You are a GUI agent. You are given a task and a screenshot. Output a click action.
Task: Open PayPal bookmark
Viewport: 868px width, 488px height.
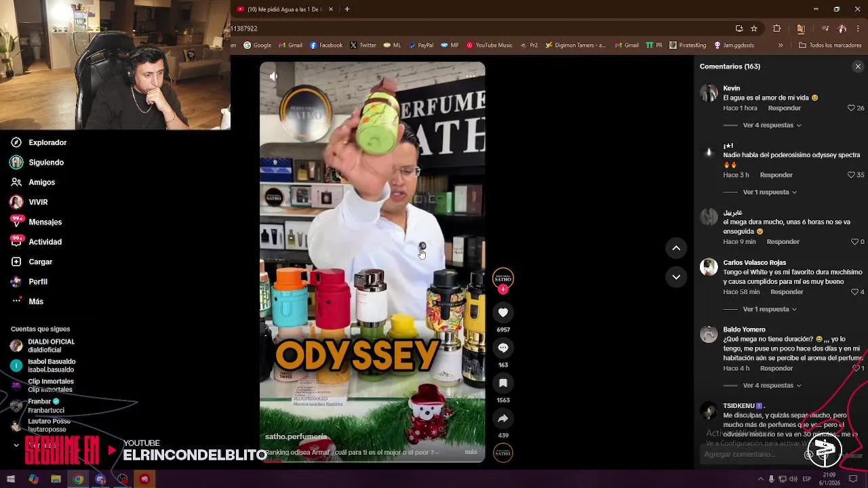(x=420, y=45)
